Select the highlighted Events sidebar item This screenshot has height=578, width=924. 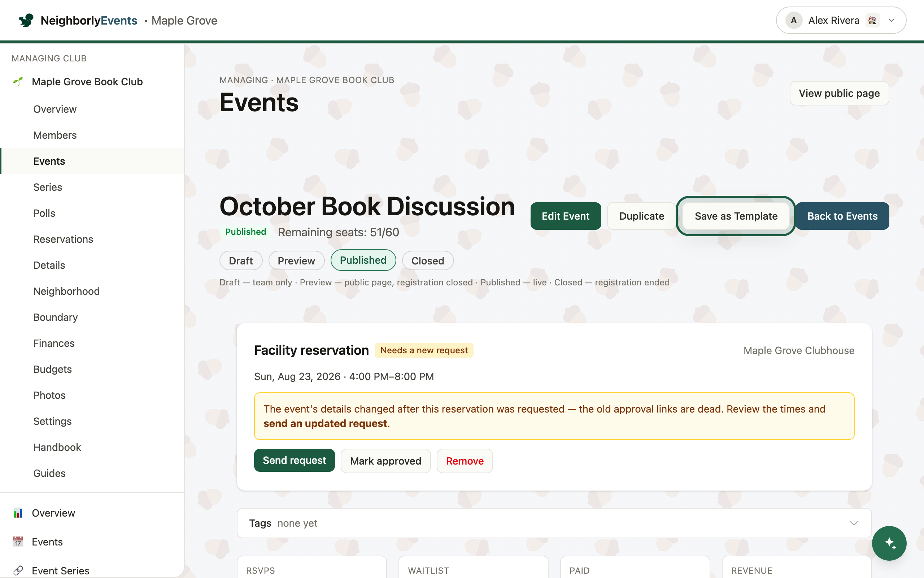pos(92,161)
